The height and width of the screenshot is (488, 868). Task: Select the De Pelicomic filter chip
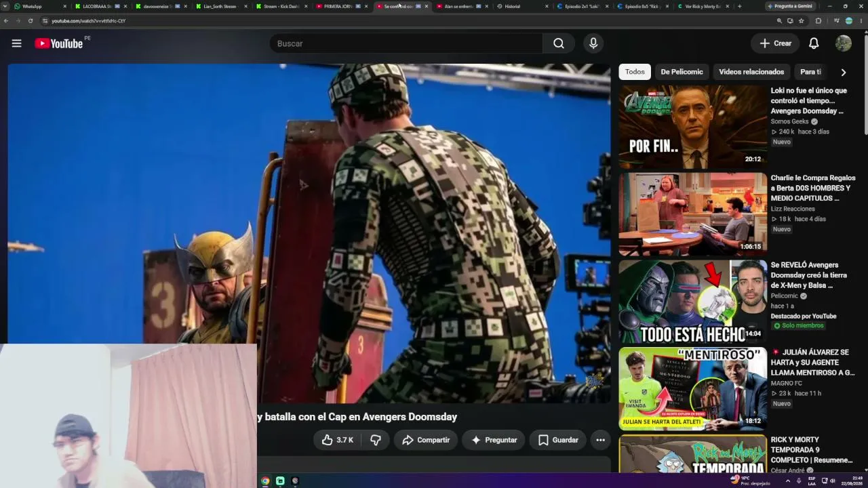(x=682, y=72)
